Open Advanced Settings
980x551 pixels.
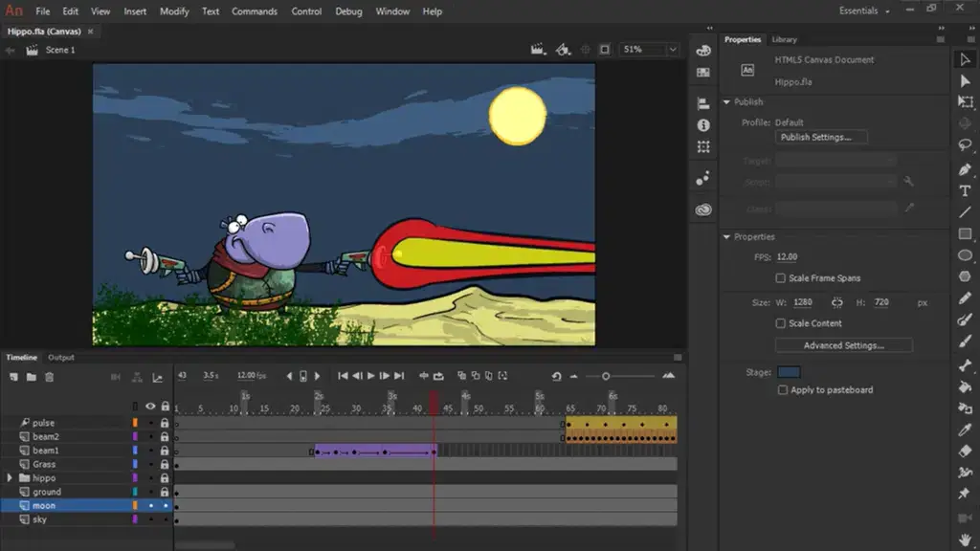coord(843,344)
